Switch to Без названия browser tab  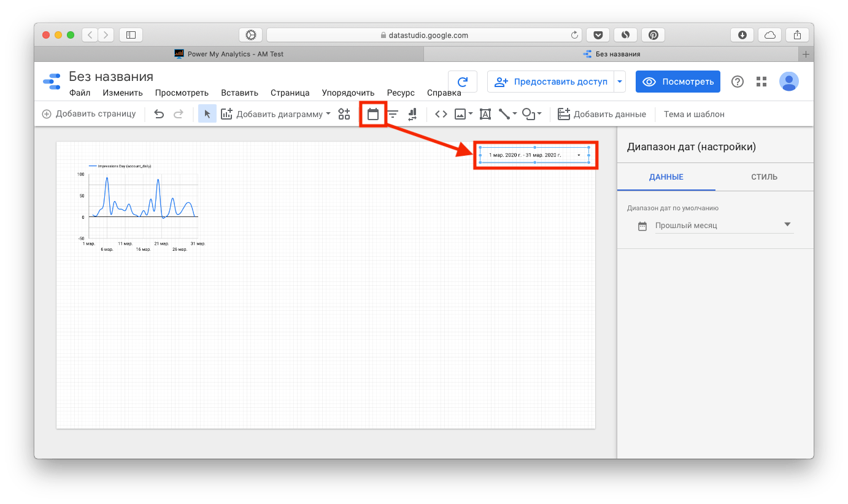point(611,54)
